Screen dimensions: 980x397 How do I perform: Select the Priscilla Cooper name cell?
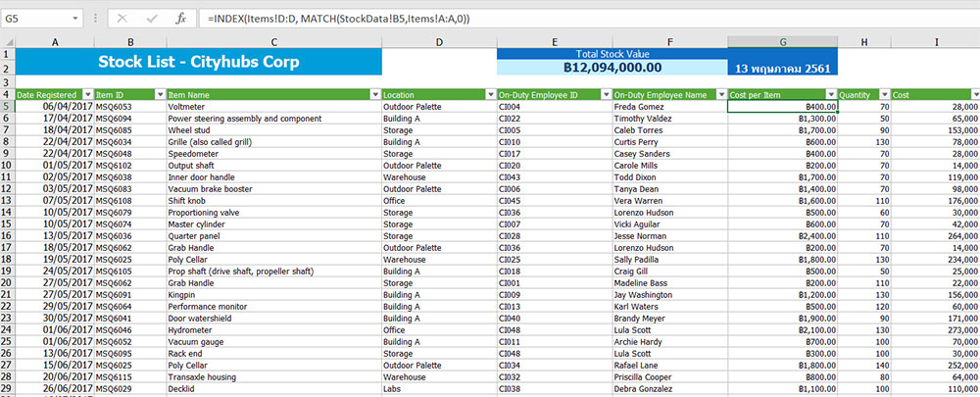[670, 377]
